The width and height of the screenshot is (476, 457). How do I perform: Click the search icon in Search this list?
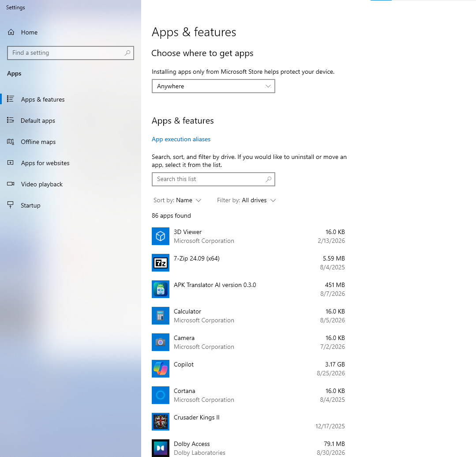click(x=268, y=179)
